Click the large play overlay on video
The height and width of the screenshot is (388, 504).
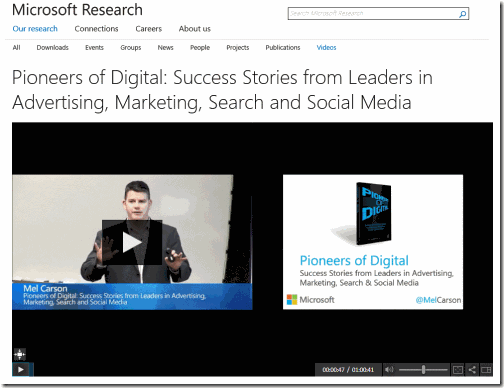[x=132, y=242]
